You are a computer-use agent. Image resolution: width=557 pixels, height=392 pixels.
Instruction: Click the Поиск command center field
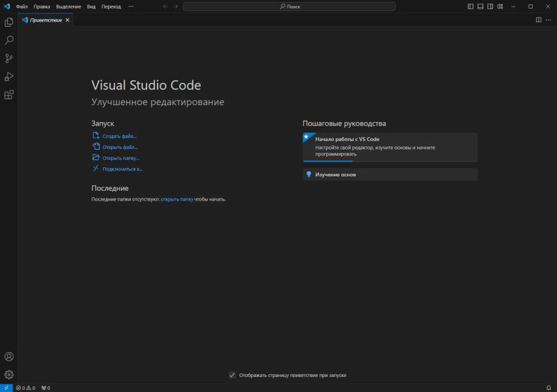point(289,7)
